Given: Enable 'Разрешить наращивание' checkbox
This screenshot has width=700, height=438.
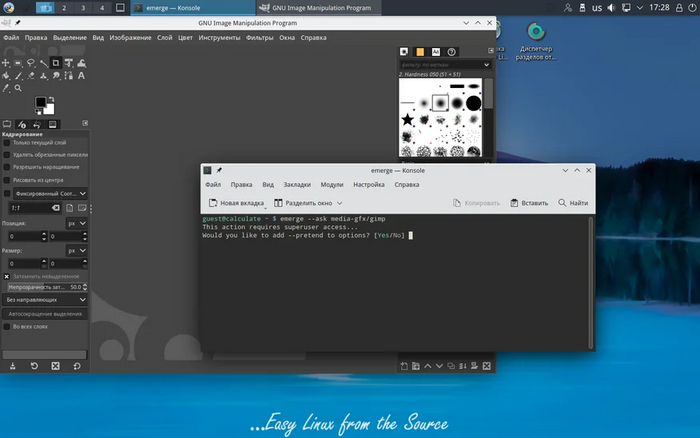Looking at the screenshot, I should click(7, 167).
